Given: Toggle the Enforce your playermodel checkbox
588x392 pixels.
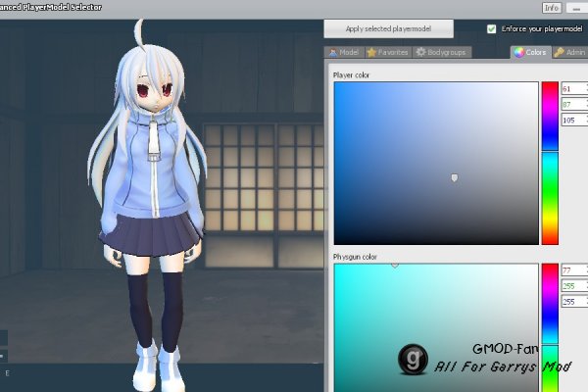Looking at the screenshot, I should (x=491, y=28).
